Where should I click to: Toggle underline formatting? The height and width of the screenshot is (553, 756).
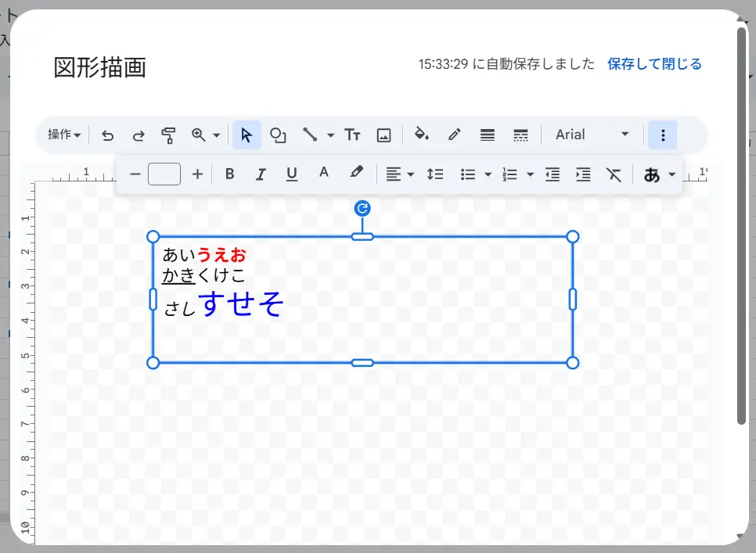pos(292,174)
